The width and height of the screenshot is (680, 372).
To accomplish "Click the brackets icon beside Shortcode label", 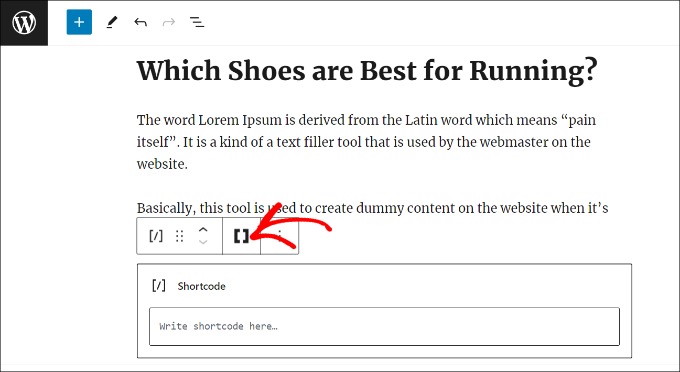I will coord(159,286).
